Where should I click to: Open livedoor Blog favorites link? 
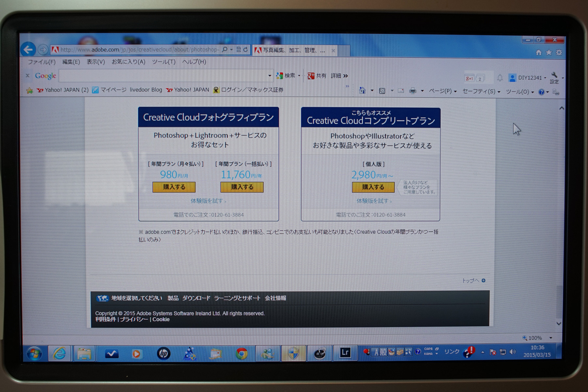(x=146, y=90)
